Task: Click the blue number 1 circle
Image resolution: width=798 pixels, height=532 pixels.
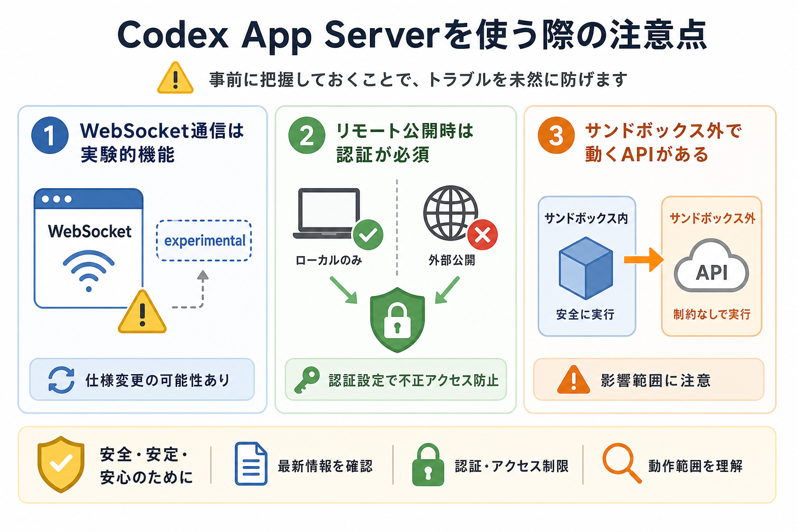Action: tap(50, 136)
